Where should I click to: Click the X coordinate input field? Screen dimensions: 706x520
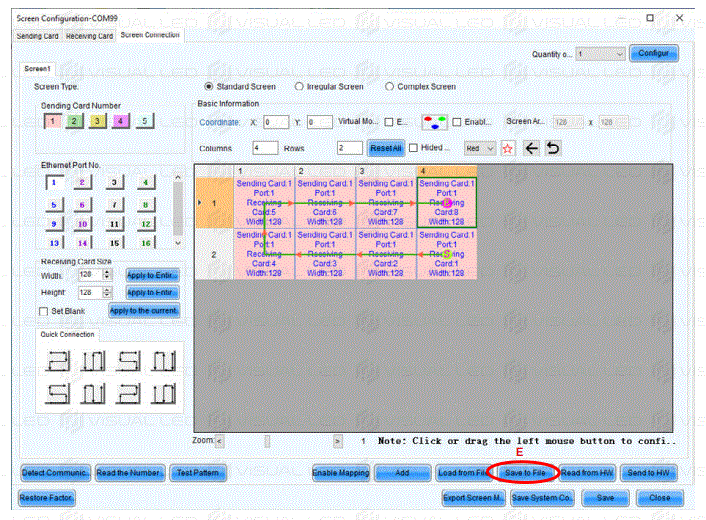(x=276, y=122)
